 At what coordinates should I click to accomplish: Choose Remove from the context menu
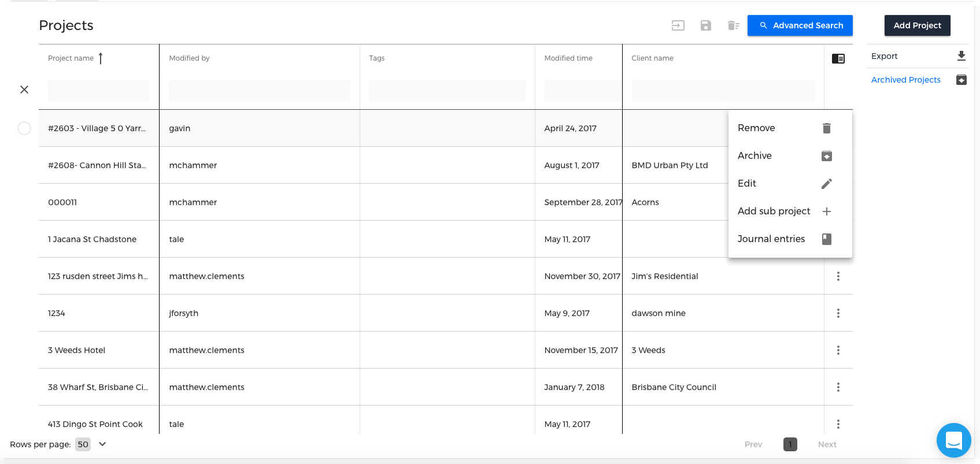[790, 128]
